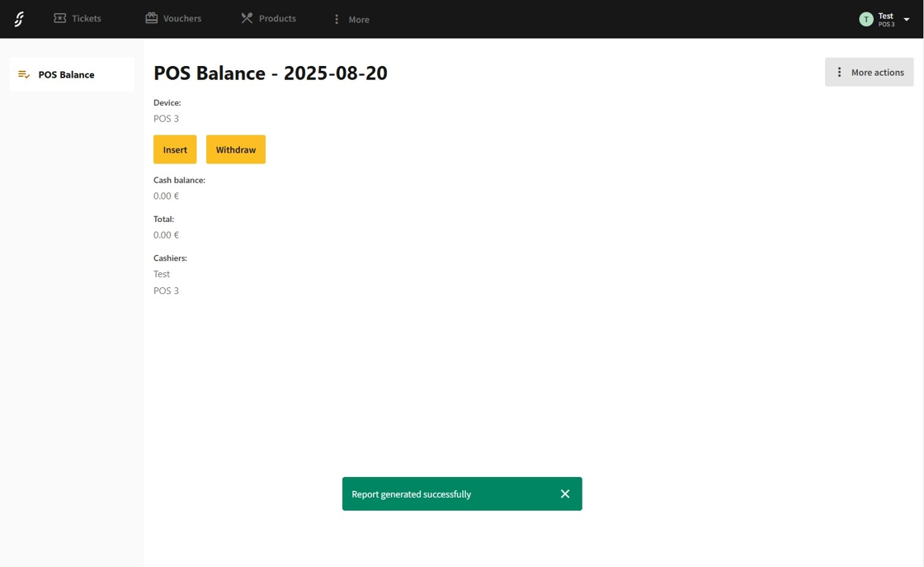Click the app logo in top-left corner

(19, 19)
